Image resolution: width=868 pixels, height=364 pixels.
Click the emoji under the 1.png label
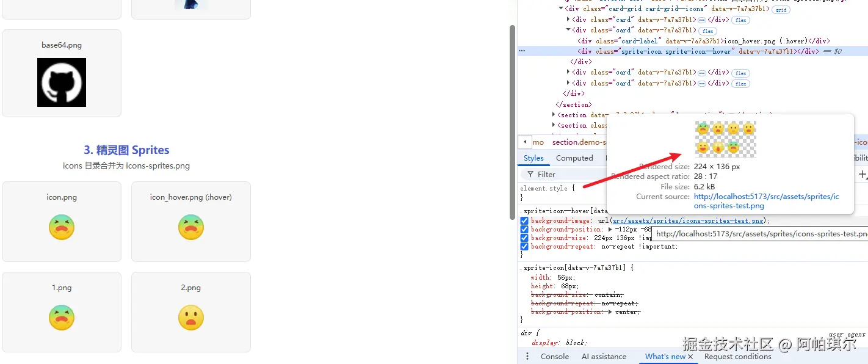tap(62, 318)
